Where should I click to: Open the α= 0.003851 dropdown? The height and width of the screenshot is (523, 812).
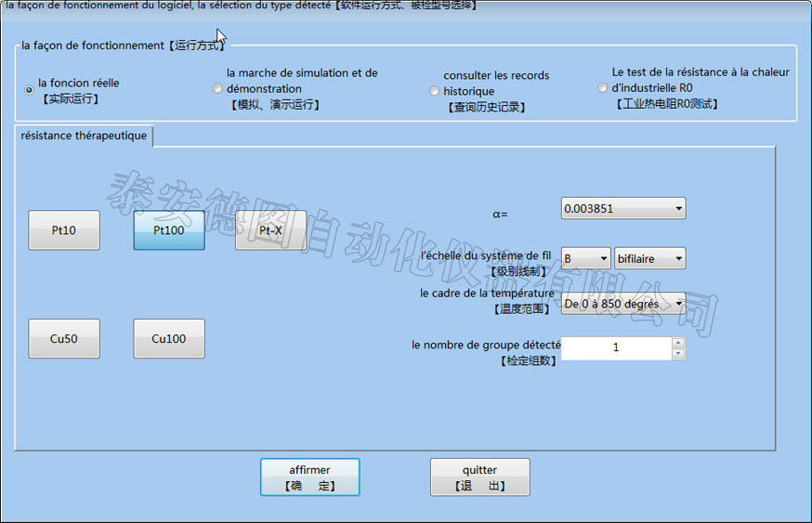(623, 209)
